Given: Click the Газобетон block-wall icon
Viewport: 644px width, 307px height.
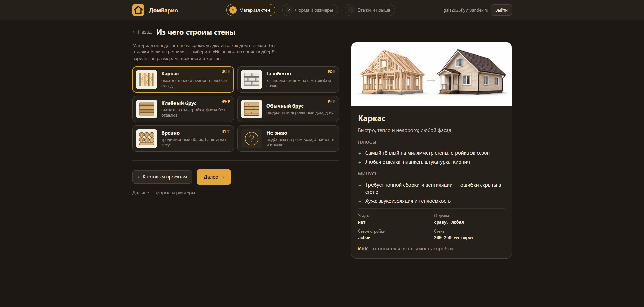Looking at the screenshot, I should point(252,80).
